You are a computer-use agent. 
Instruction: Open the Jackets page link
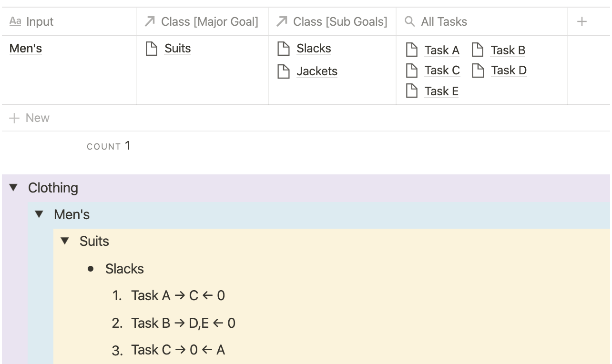317,71
